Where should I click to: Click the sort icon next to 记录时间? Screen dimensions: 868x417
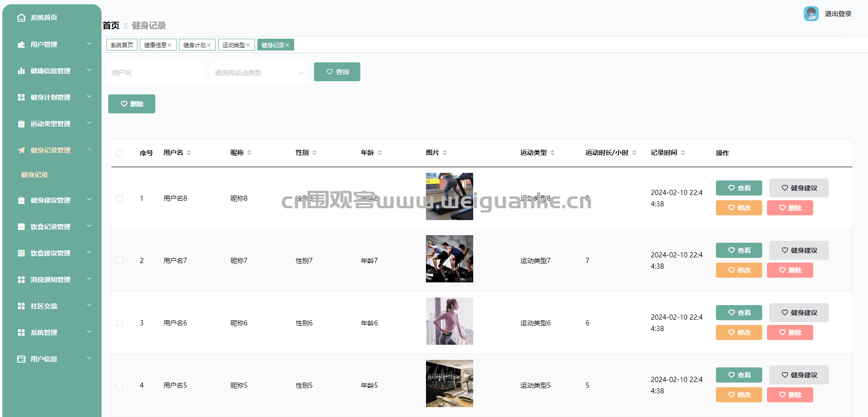(683, 153)
